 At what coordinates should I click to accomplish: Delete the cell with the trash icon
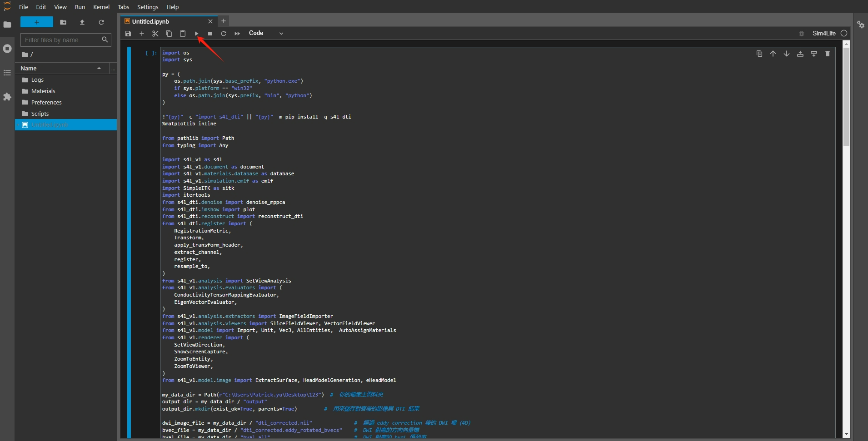(827, 54)
